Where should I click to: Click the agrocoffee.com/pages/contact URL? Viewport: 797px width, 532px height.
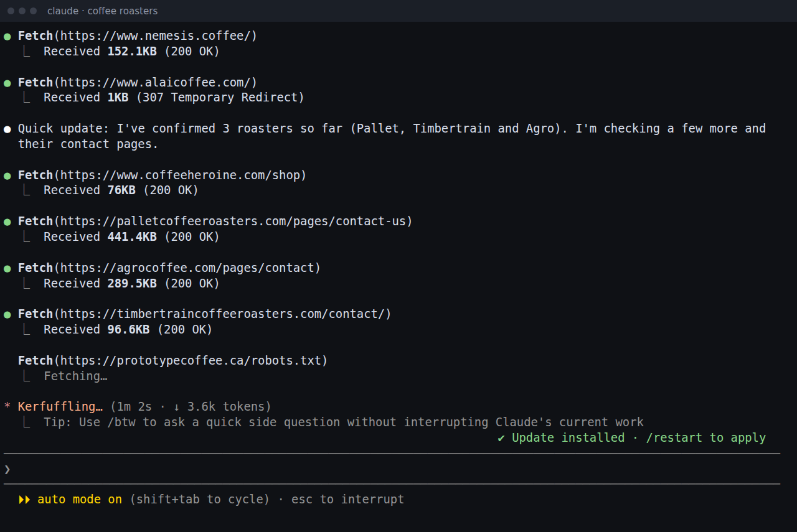tap(187, 268)
